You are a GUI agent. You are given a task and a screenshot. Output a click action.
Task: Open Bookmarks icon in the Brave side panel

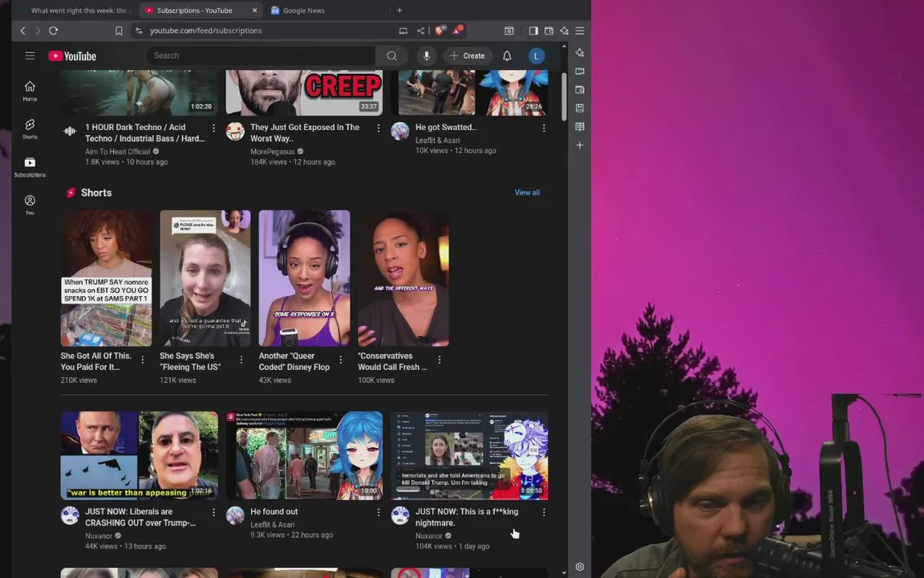[580, 108]
